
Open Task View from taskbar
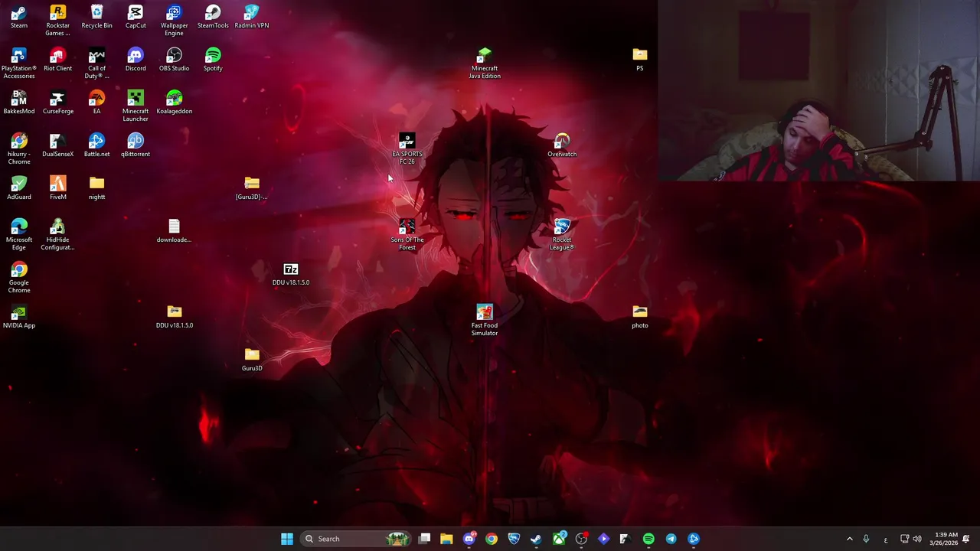[x=425, y=539]
